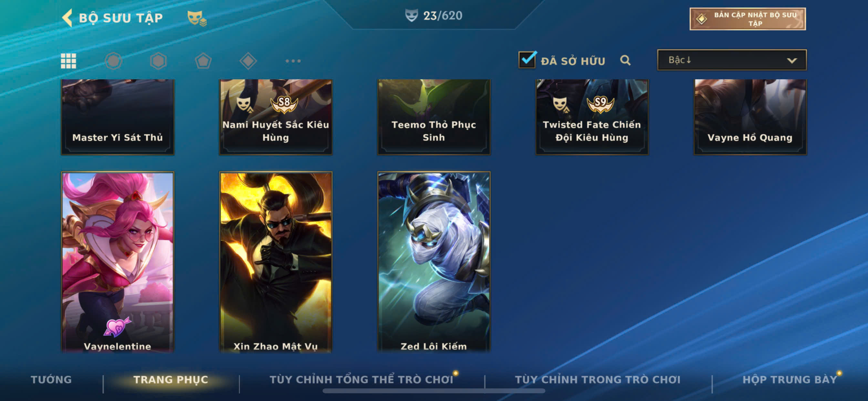Click the horizontal scrollbar at the bottom
Viewport: 868px width, 401px height.
click(434, 391)
